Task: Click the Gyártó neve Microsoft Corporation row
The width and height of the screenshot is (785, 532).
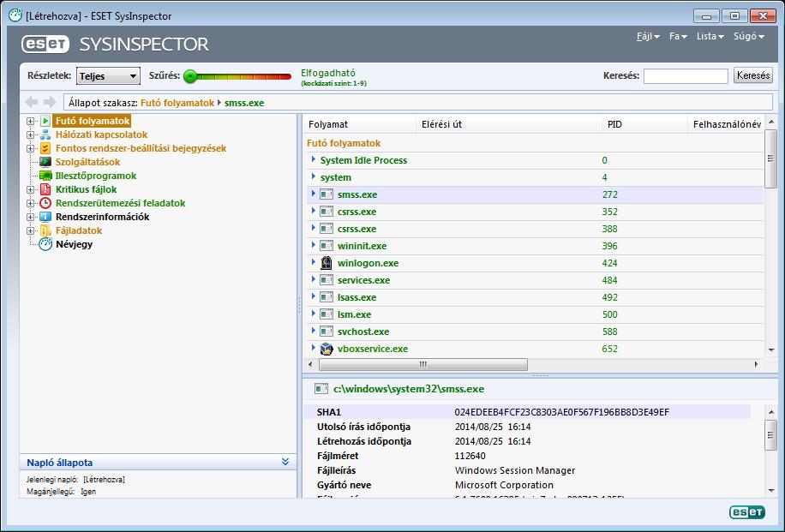Action: [x=528, y=485]
